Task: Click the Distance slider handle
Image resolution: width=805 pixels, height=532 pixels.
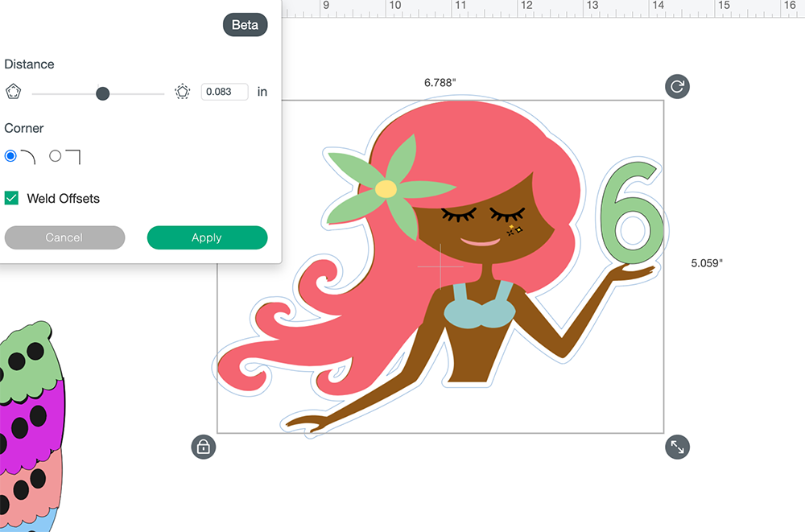Action: point(102,93)
